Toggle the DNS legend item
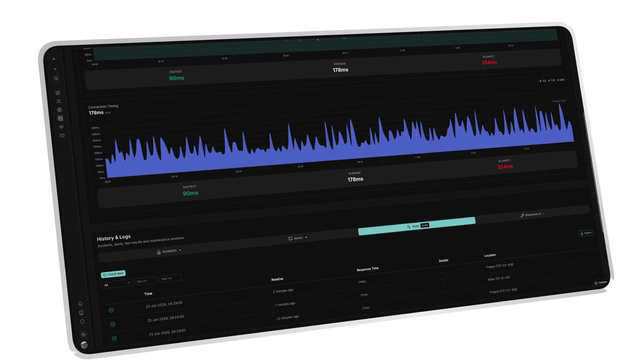 point(561,80)
